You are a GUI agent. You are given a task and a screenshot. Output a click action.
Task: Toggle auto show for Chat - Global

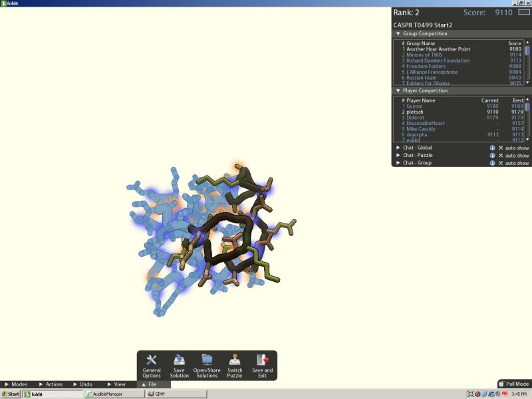point(501,148)
